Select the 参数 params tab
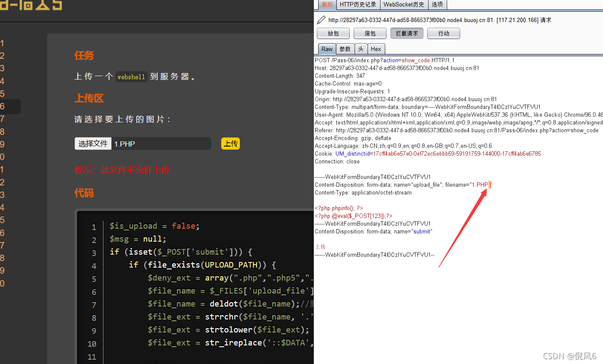Screen dimensions: 603x364 [345, 49]
